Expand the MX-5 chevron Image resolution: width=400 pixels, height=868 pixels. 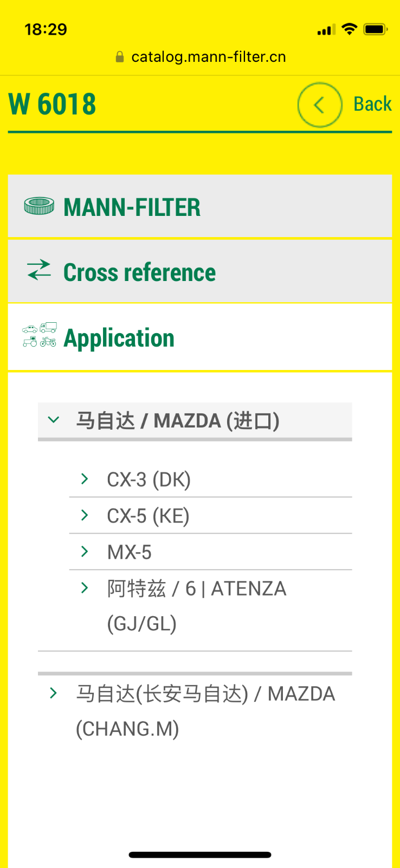85,551
